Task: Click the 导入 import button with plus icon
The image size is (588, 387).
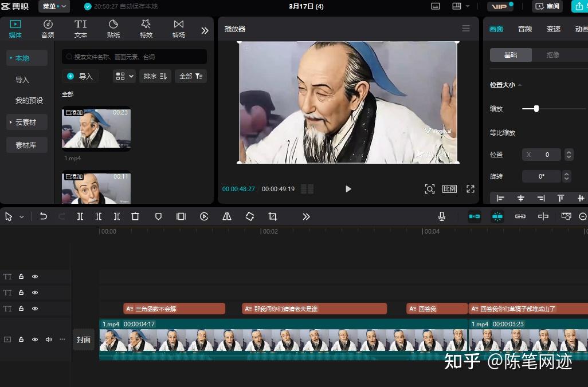Action: click(x=80, y=76)
